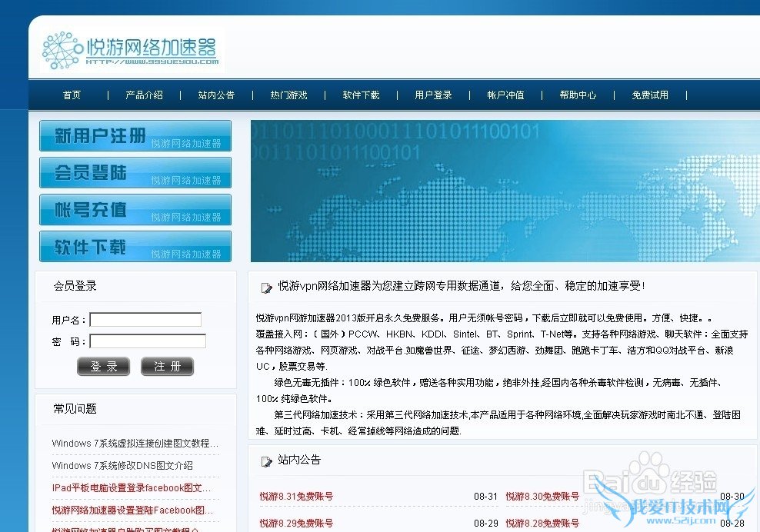This screenshot has height=532, width=760.
Task: Click the 会员登录 panel heading
Action: (75, 286)
